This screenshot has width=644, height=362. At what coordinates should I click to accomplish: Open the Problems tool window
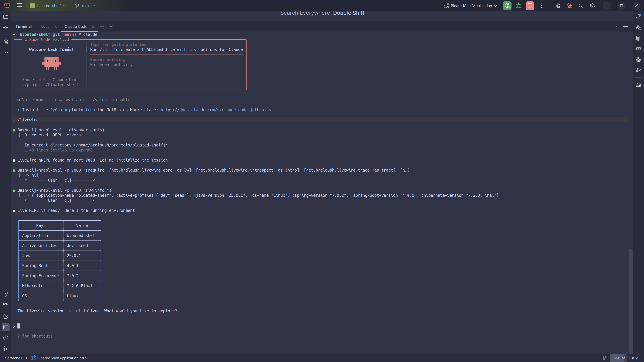(x=6, y=338)
